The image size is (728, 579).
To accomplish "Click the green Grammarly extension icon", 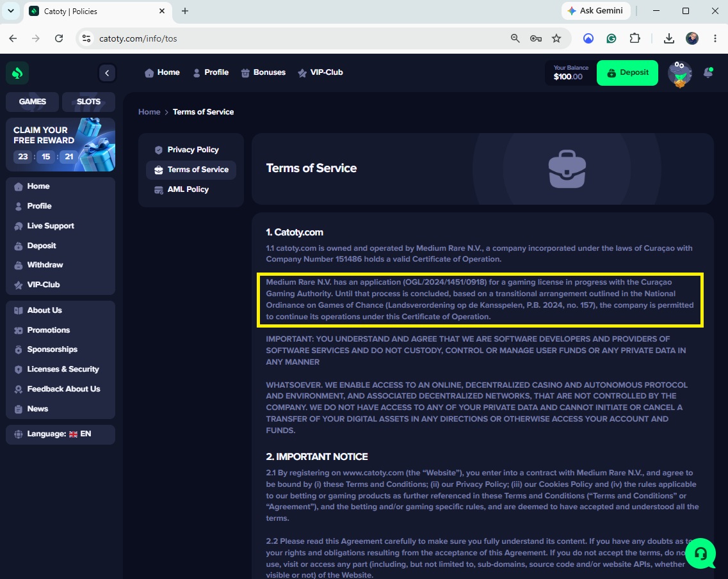I will tap(611, 38).
